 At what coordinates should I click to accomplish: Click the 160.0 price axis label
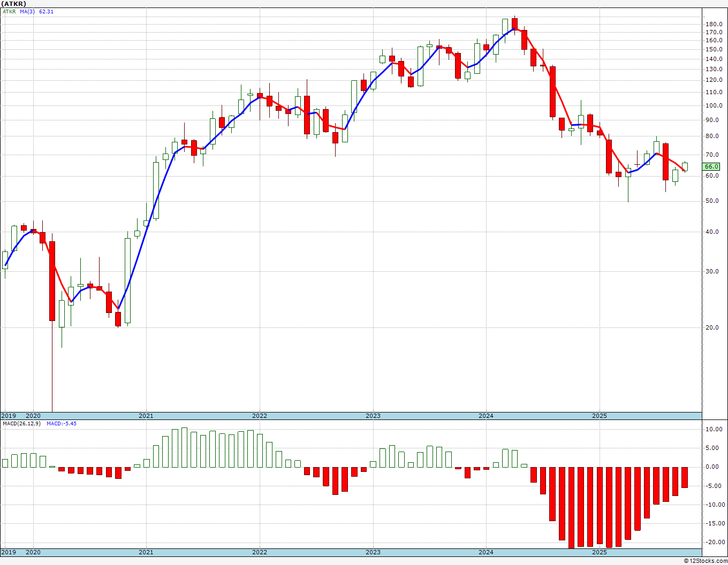[714, 40]
